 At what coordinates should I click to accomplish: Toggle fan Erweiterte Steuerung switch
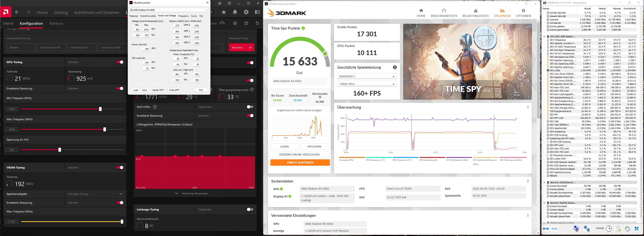pyautogui.click(x=250, y=116)
